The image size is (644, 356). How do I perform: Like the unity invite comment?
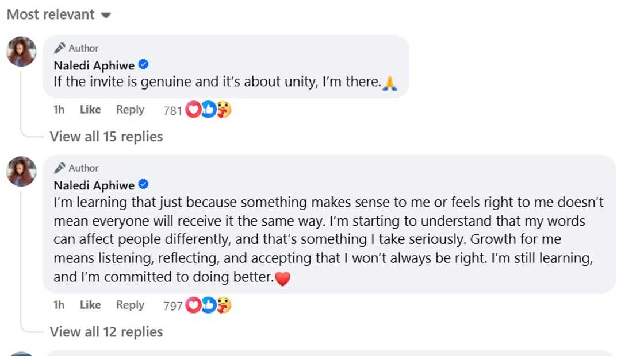click(x=90, y=110)
